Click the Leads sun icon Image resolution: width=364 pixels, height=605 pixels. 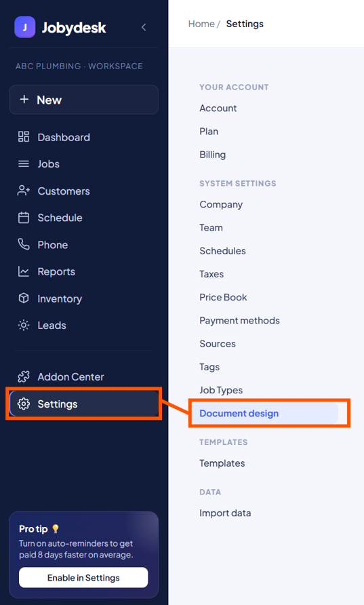[24, 325]
